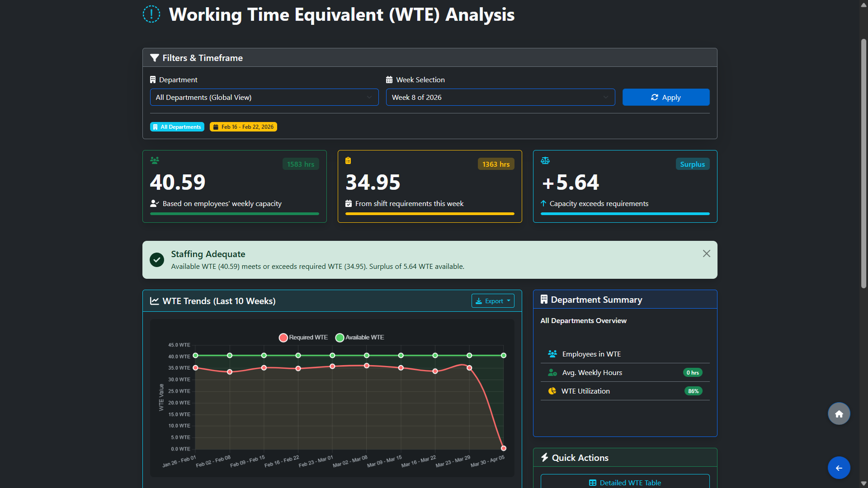Click the filter icon in Filters & Timeframe header
This screenshot has width=868, height=488.
tap(155, 58)
